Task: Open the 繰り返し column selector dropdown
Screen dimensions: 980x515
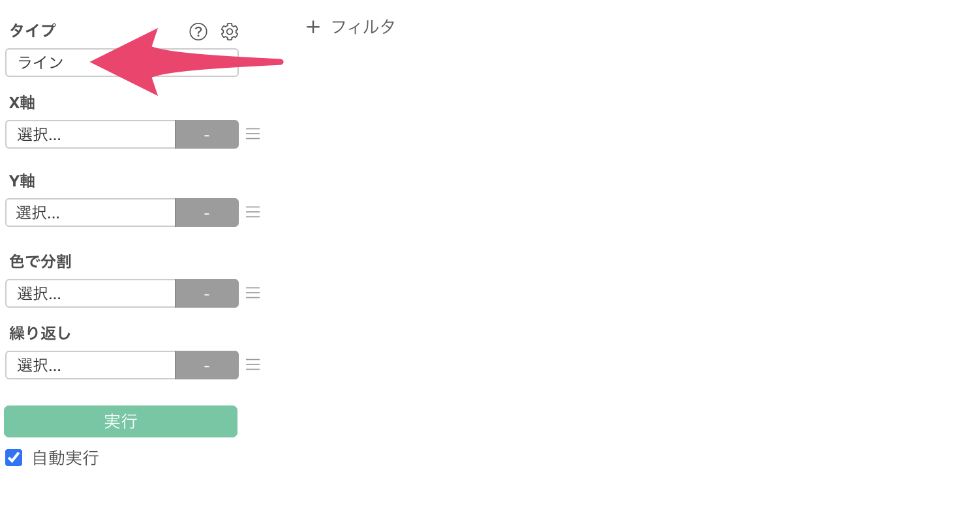Action: click(x=91, y=365)
